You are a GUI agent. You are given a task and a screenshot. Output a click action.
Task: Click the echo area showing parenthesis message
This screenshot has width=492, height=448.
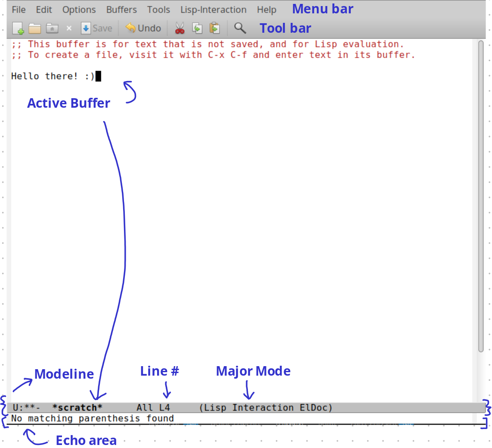coord(92,418)
